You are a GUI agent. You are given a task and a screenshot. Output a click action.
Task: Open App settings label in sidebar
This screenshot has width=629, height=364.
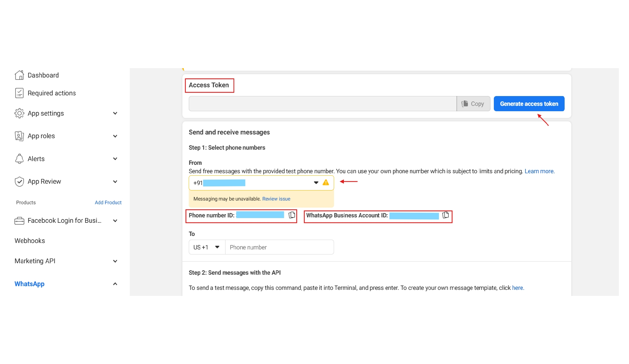[46, 113]
